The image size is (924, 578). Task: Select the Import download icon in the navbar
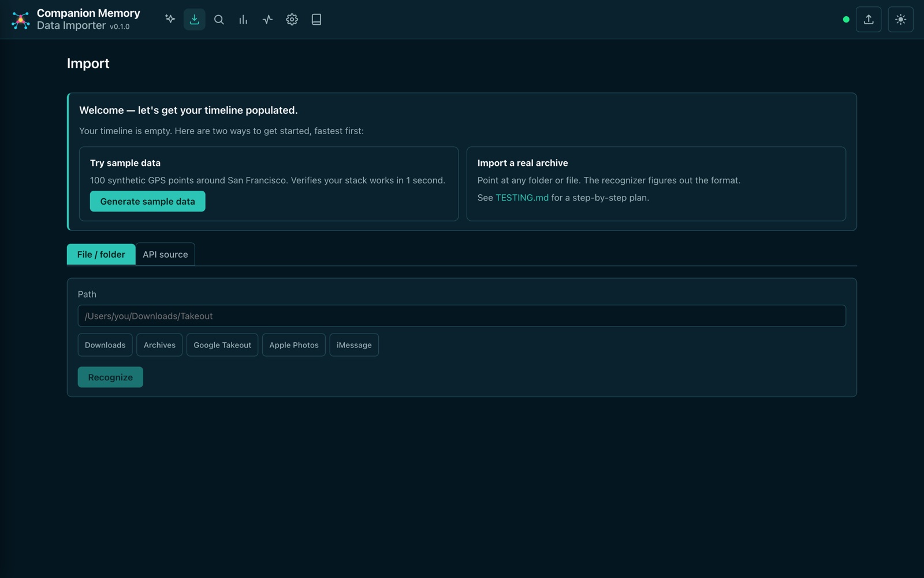(195, 19)
